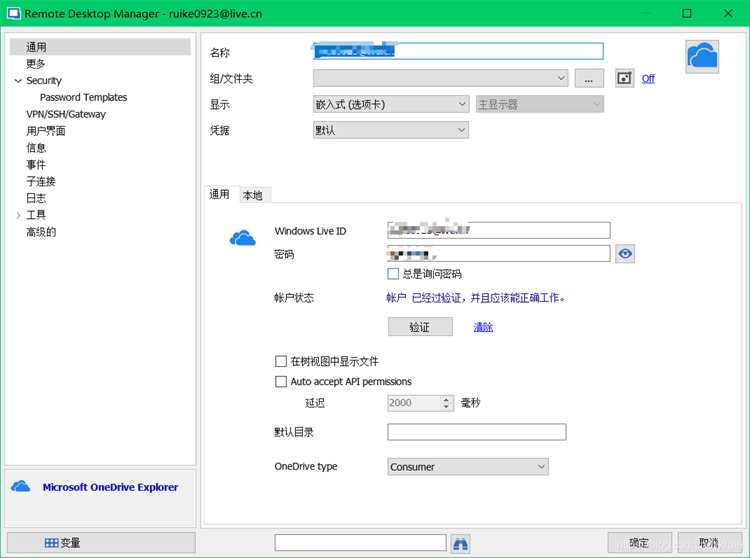Expand the 工具 tree node
This screenshot has width=750, height=558.
click(18, 215)
